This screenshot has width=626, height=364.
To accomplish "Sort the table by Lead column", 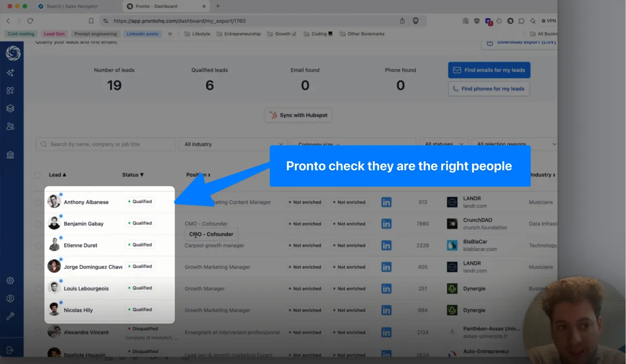I will (x=57, y=175).
